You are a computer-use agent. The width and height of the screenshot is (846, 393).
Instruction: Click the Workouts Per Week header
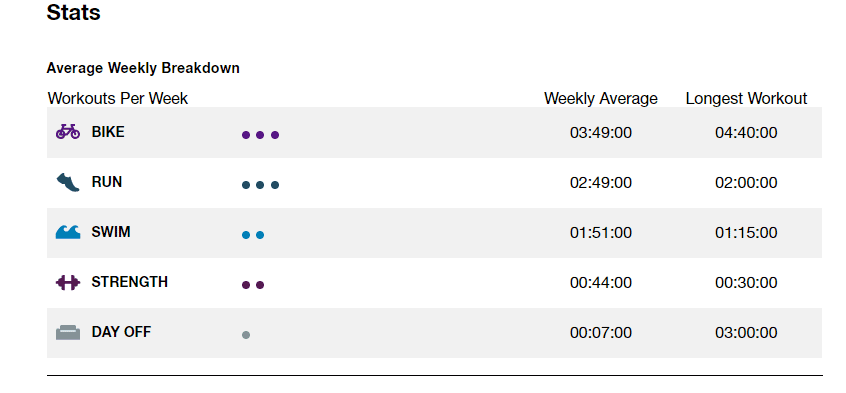point(118,98)
